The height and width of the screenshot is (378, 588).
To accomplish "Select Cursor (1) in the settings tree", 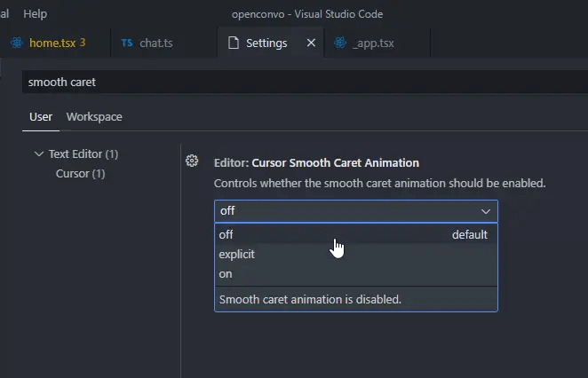I will coord(80,173).
